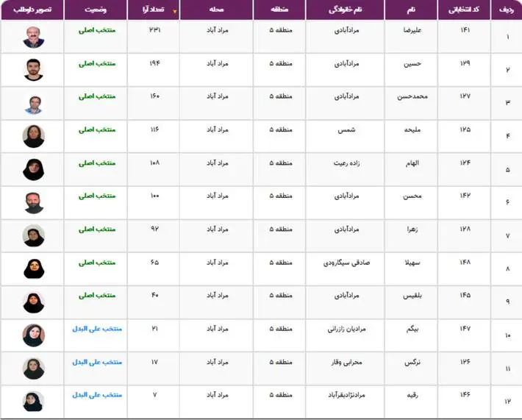Open the photo of سهیلا صادقی سیگارودی
The height and width of the screenshot is (420, 522).
34,268
